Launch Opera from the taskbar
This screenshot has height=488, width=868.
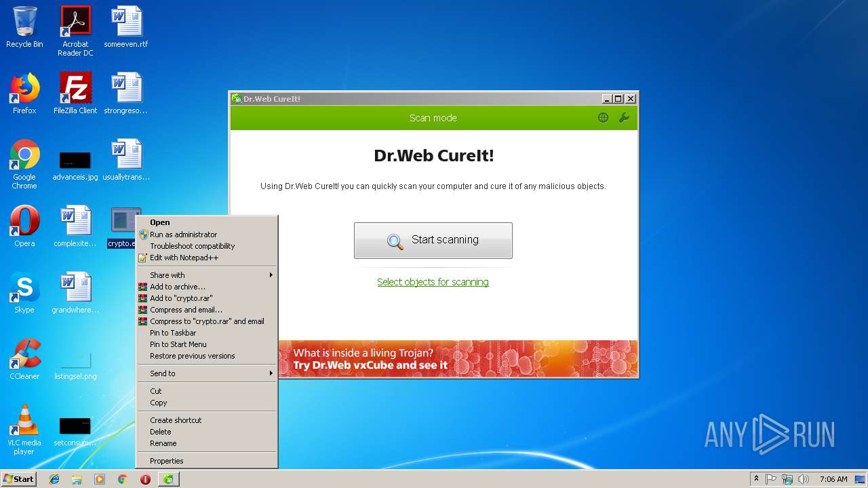(x=145, y=479)
